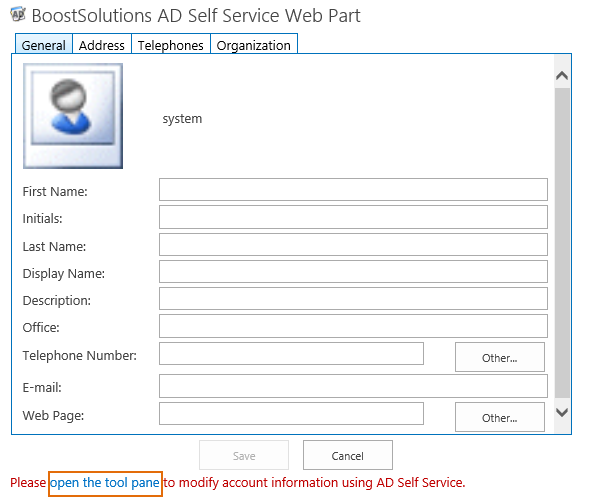Image resolution: width=596 pixels, height=501 pixels.
Task: Open Other... next to Telephone Number
Action: pos(499,357)
